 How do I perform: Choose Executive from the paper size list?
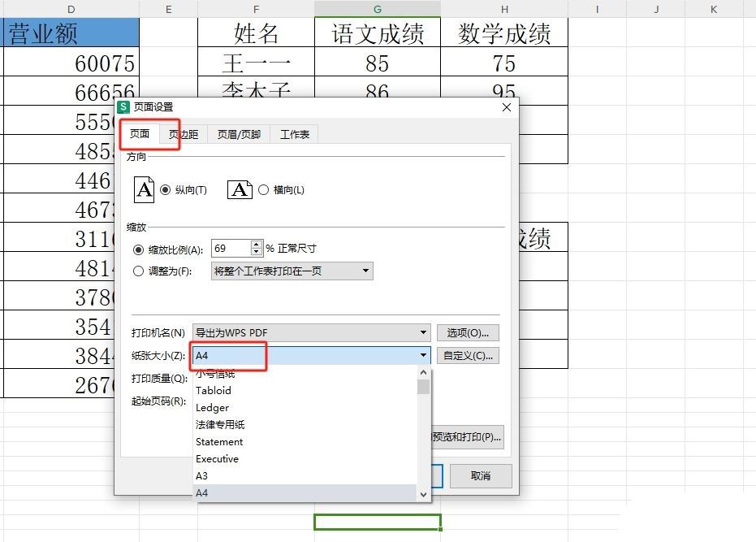[305, 459]
